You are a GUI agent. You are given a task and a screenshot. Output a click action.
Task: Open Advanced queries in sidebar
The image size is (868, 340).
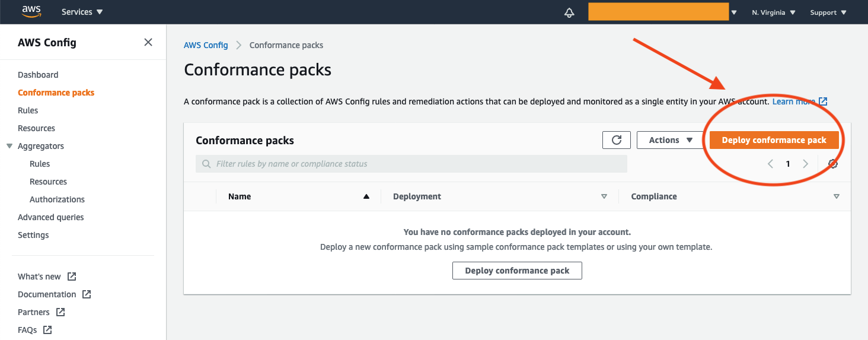point(51,217)
